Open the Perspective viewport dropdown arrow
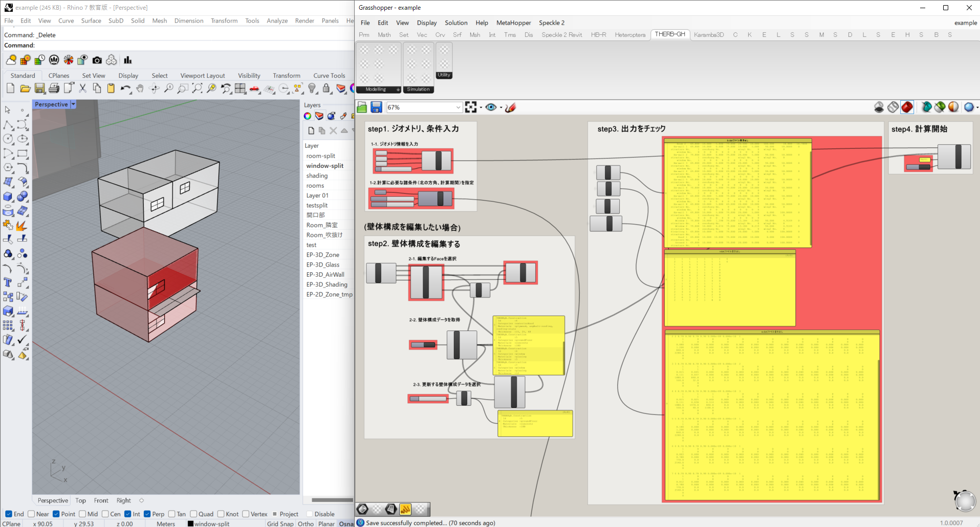980x527 pixels. point(73,104)
